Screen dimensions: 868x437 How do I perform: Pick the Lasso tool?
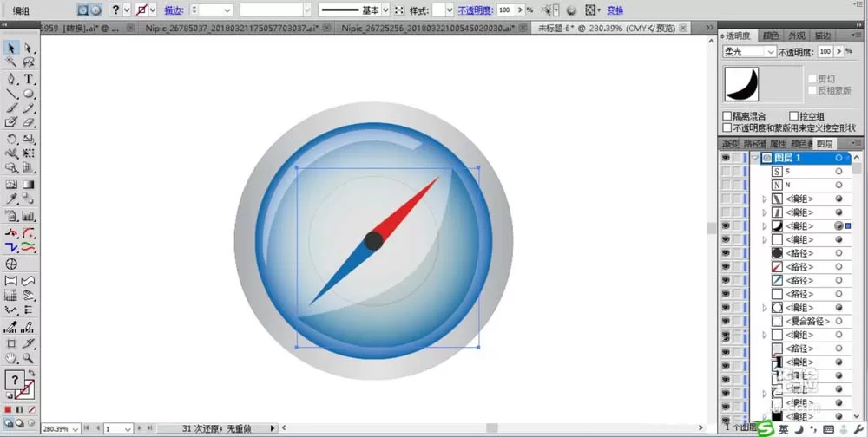[29, 62]
